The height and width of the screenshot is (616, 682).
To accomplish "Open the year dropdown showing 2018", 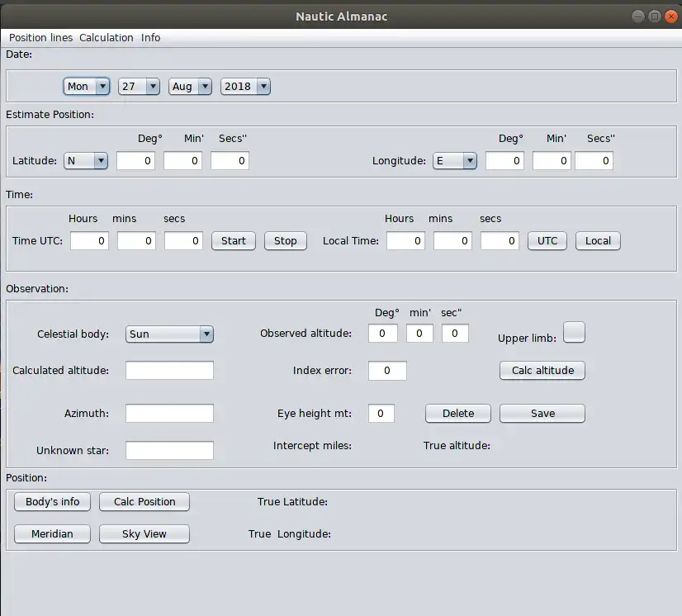I will tap(245, 87).
